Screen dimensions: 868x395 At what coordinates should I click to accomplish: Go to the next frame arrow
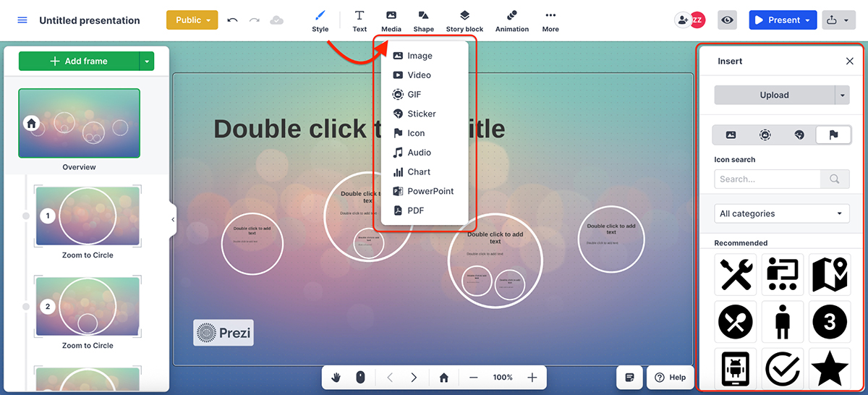[414, 377]
